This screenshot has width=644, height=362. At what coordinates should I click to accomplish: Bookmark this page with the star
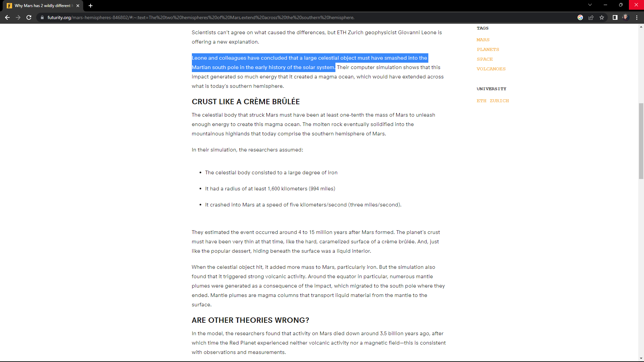click(x=602, y=17)
